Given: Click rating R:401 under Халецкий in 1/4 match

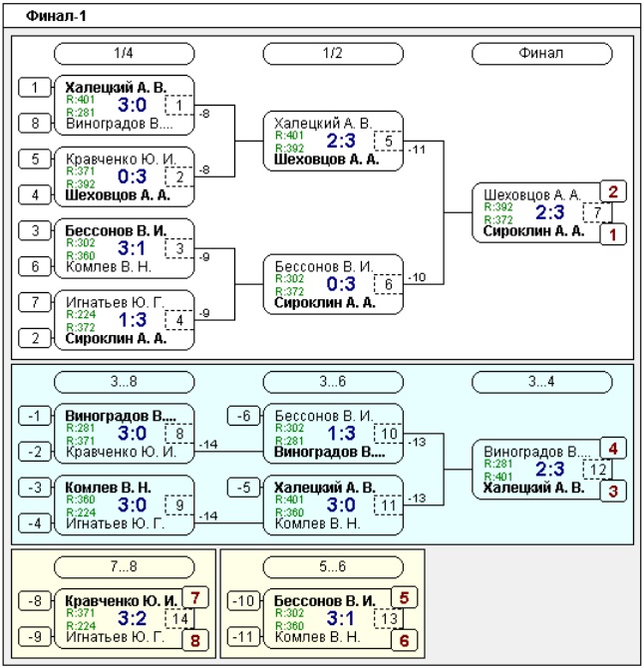Looking at the screenshot, I should 81,100.
